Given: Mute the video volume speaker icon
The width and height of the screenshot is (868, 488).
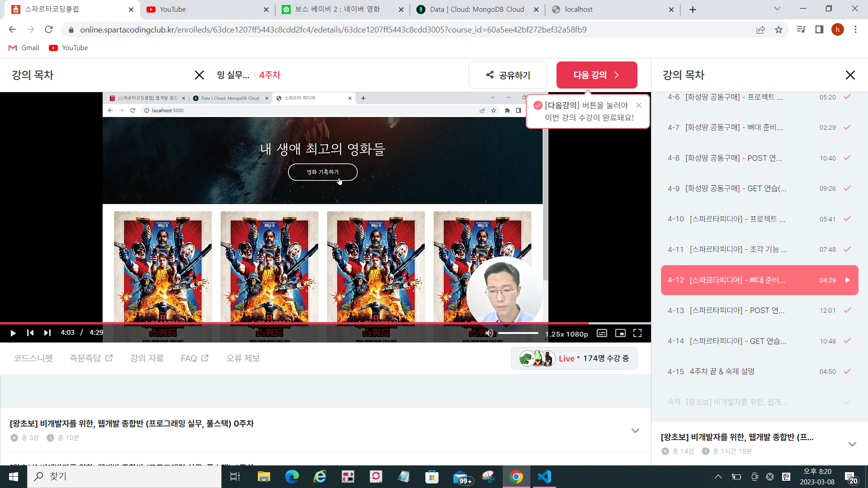Looking at the screenshot, I should click(489, 333).
